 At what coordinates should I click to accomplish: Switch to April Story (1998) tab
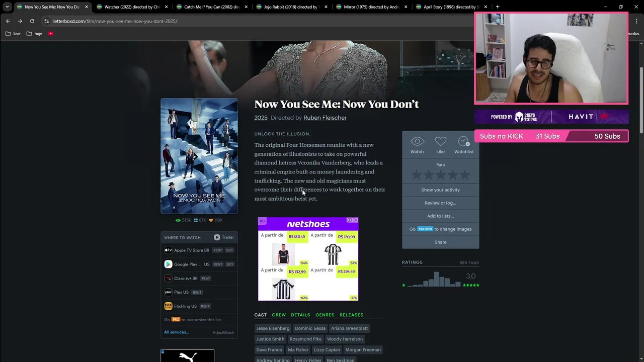[x=451, y=7]
